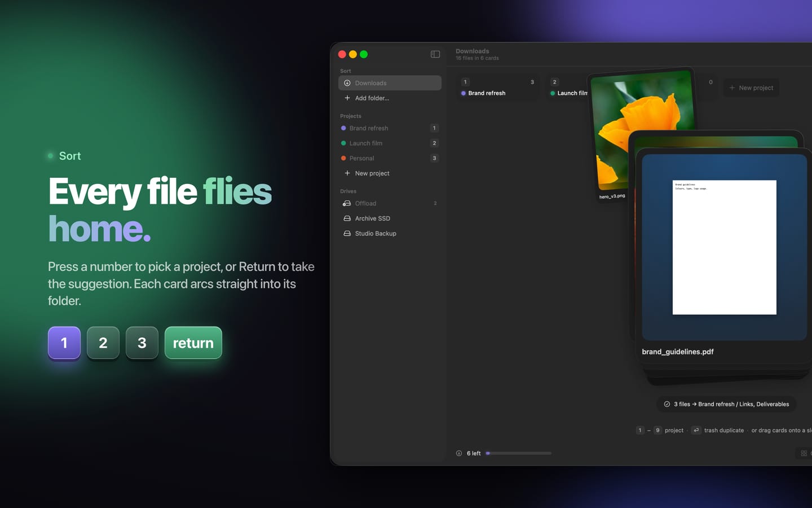This screenshot has height=508, width=812.
Task: Click the Launch film project slot in header
Action: click(567, 87)
